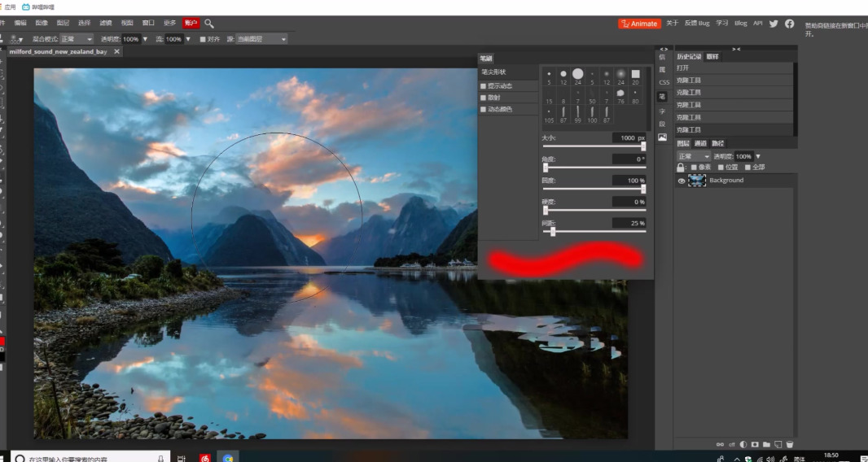This screenshot has height=462, width=868.
Task: Enable 提示动态 tip dynamics checkbox
Action: (484, 86)
